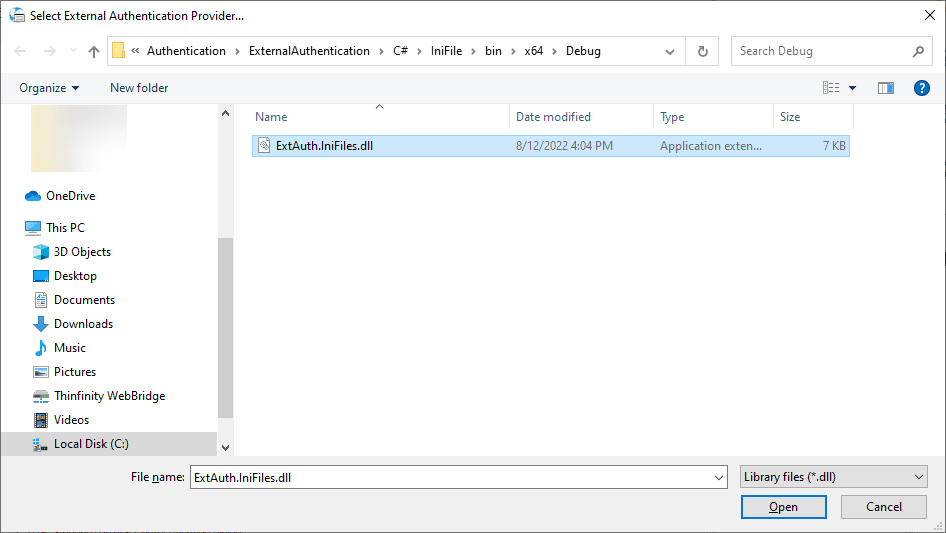Click the Application exten... type cell
This screenshot has height=533, width=946.
pos(711,146)
